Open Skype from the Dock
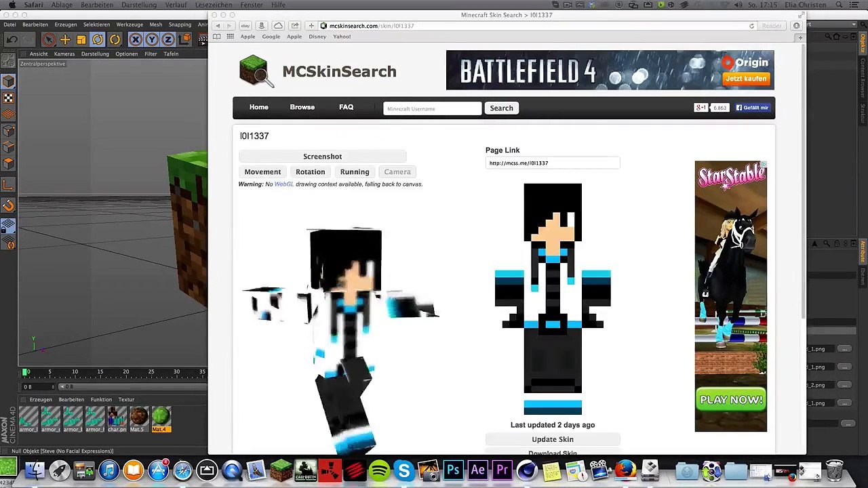Viewport: 868px width, 488px height. [x=404, y=470]
